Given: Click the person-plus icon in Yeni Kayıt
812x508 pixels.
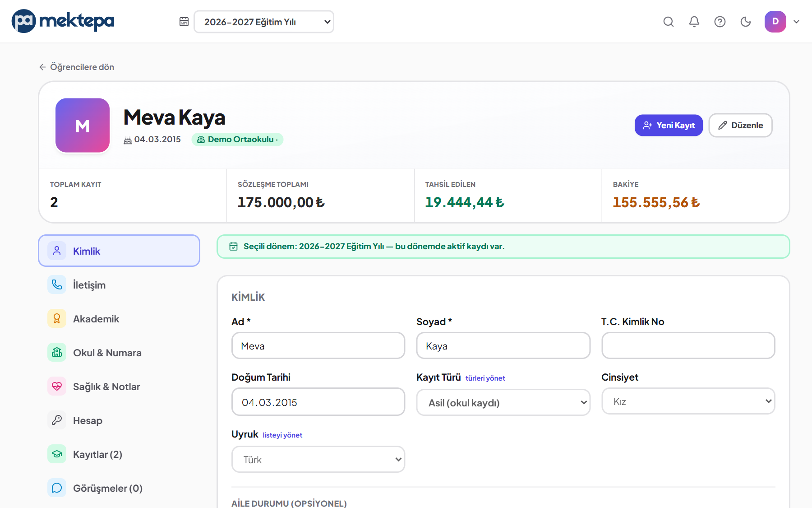Looking at the screenshot, I should [x=648, y=126].
